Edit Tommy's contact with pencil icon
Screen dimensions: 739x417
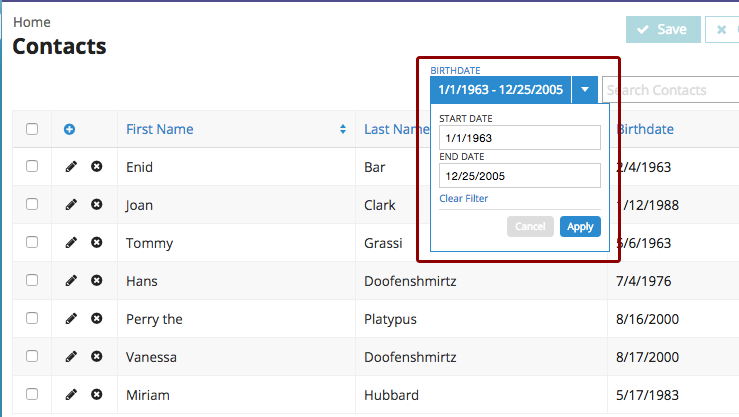[x=71, y=242]
